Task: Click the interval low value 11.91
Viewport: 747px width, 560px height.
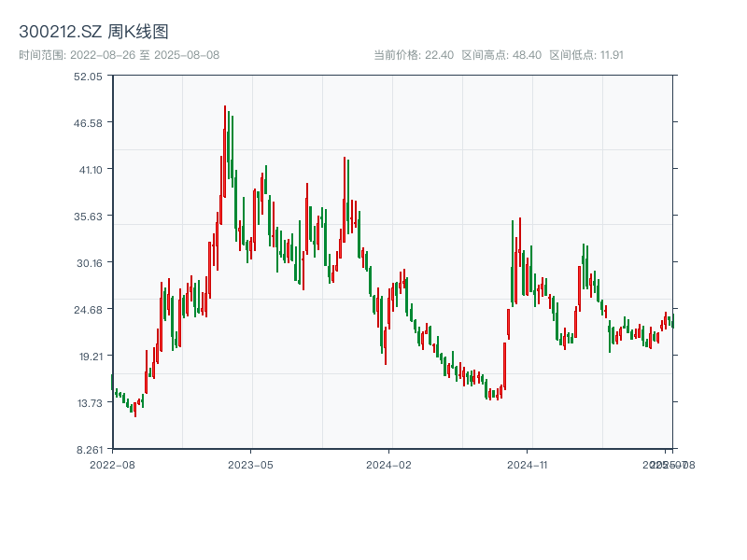Action: point(613,54)
